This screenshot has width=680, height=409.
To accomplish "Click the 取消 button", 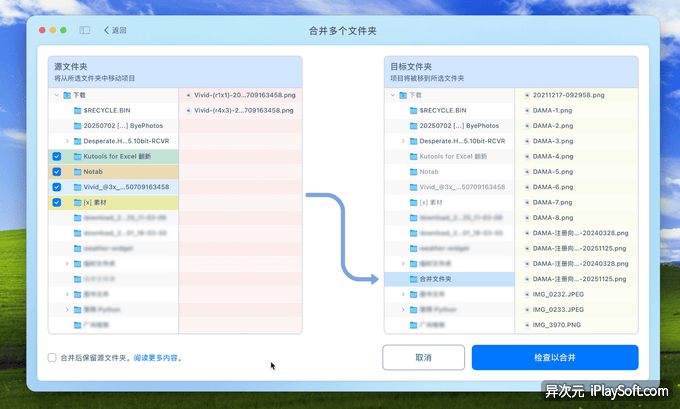I will tap(423, 357).
